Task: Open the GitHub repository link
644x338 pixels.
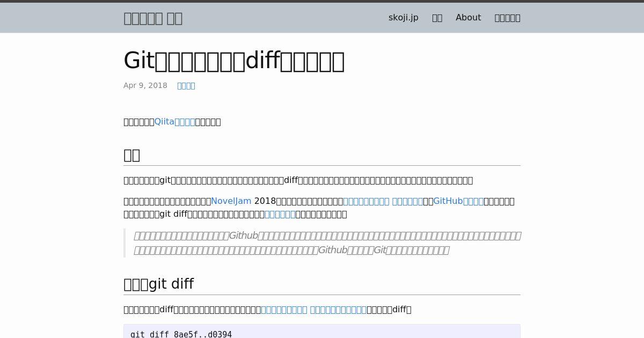Action: 458,201
